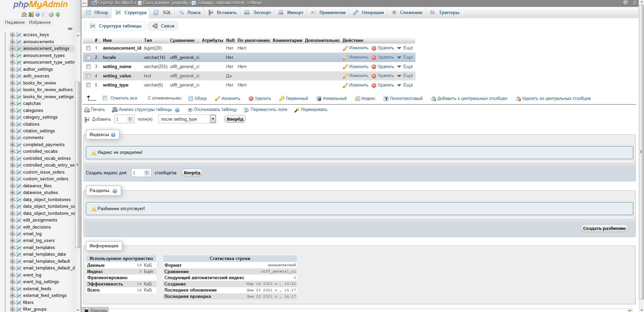Expand categories table tree node
The height and width of the screenshot is (312, 644).
(x=12, y=111)
